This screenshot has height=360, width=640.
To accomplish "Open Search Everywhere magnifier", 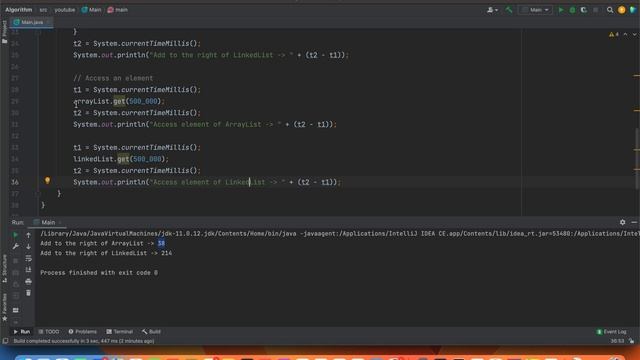I will coord(610,10).
